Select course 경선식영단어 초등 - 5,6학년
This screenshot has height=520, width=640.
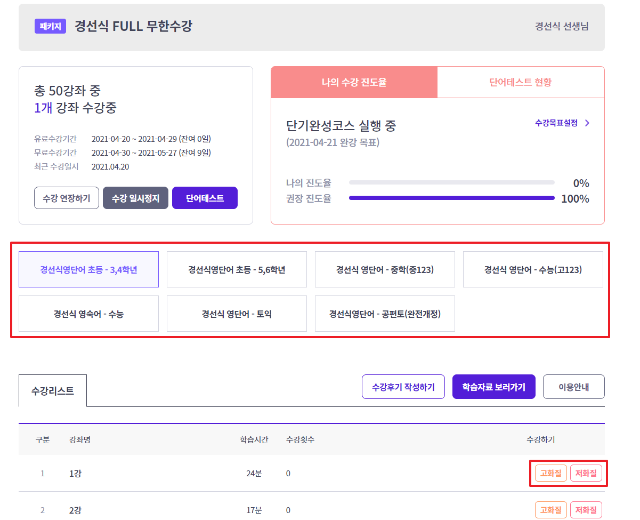click(237, 270)
